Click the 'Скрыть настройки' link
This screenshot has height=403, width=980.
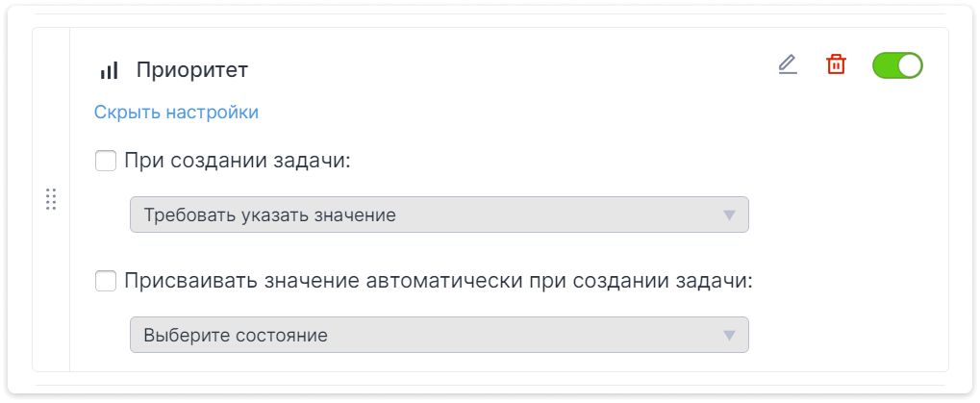click(176, 113)
